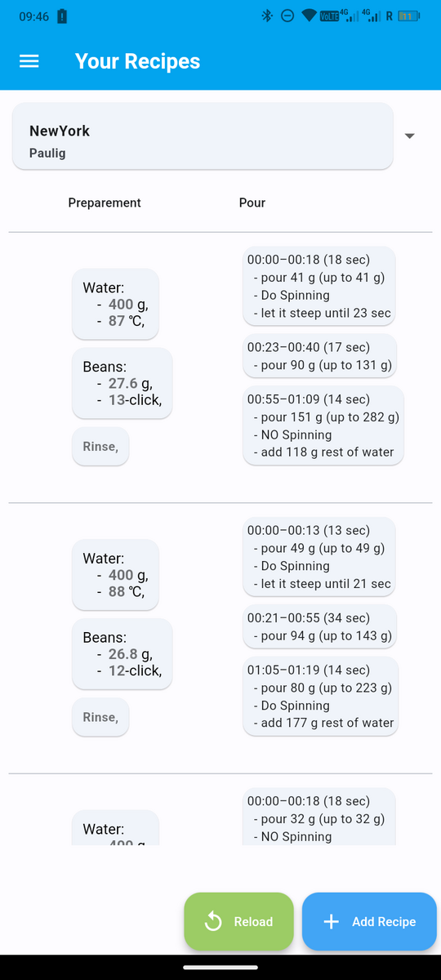The width and height of the screenshot is (441, 980).
Task: Open the 00:55–01:09 pour step card
Action: click(323, 425)
